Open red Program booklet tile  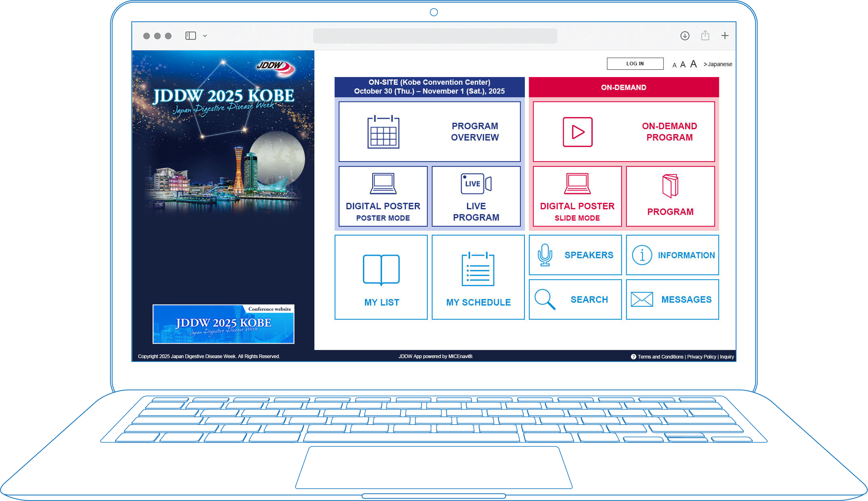(x=670, y=196)
